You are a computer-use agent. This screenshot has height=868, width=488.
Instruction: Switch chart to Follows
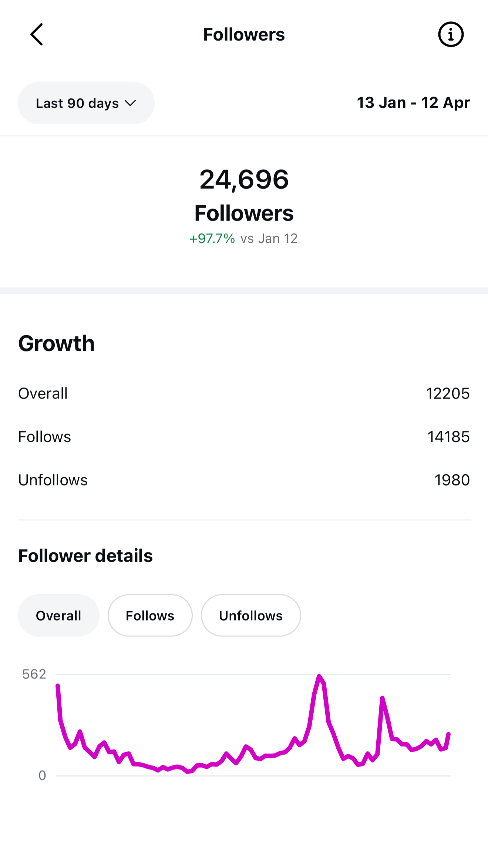point(150,616)
